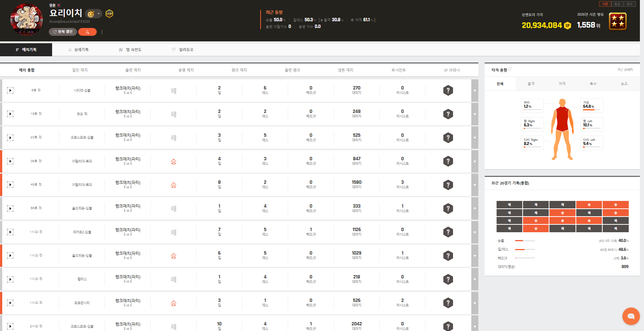Select the 시즌 stats toggle
The image size is (644, 331).
point(605,4)
